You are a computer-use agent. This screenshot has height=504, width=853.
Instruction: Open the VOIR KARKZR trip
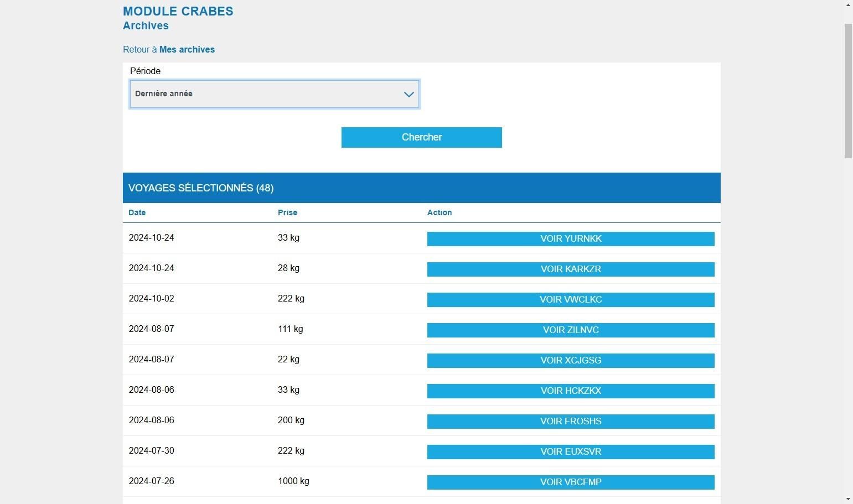(x=571, y=269)
